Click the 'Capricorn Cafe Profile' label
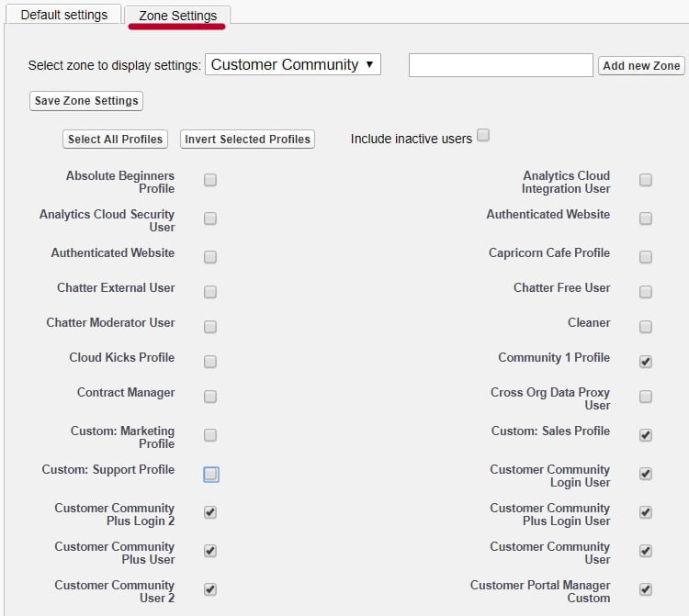689x616 pixels. pyautogui.click(x=549, y=252)
